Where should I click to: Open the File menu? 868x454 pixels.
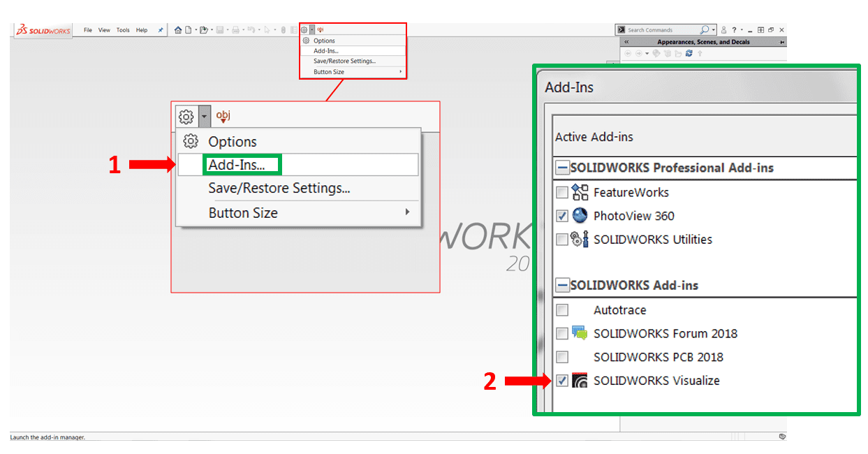88,30
